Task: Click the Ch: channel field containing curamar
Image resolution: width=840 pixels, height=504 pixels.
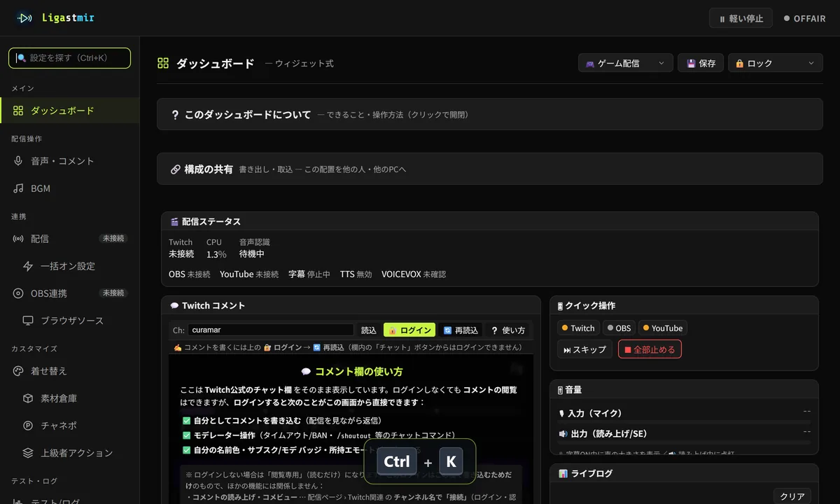Action: (271, 330)
